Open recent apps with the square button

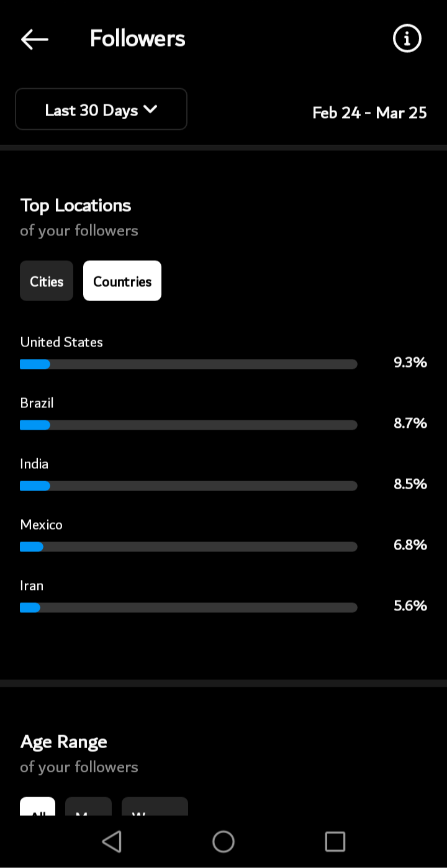point(335,841)
